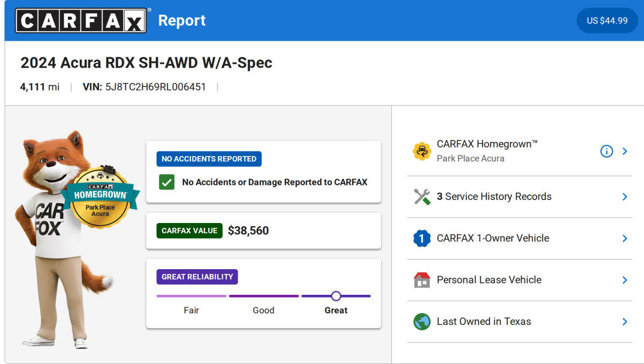Image resolution: width=644 pixels, height=364 pixels.
Task: Click the NO ACCIDENTS REPORTED badge
Action: [209, 159]
